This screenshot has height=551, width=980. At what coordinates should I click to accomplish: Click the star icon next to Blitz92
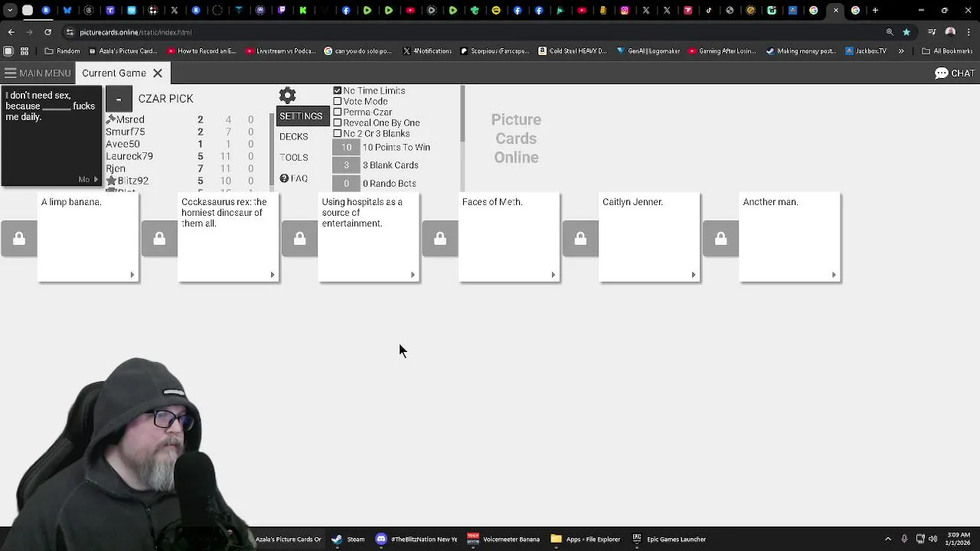[111, 181]
